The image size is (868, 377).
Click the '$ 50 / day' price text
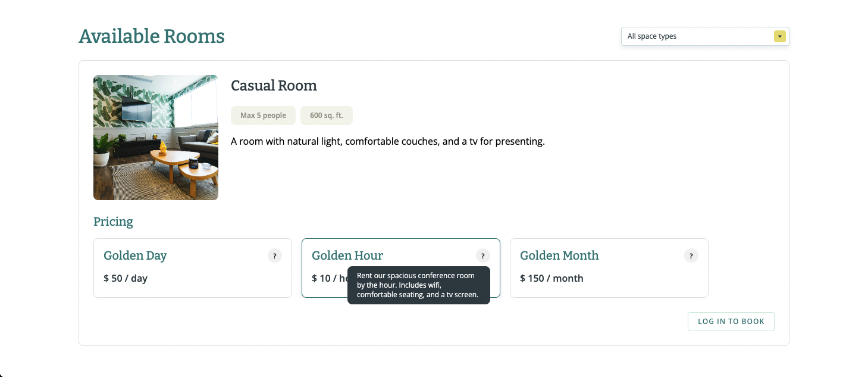click(126, 278)
